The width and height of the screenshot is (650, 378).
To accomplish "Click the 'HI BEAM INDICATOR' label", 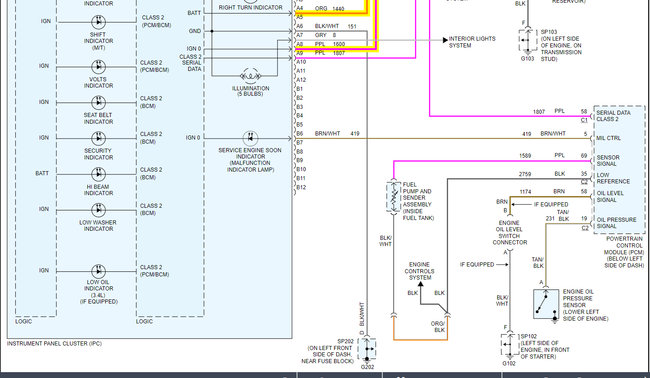I will 98,190.
